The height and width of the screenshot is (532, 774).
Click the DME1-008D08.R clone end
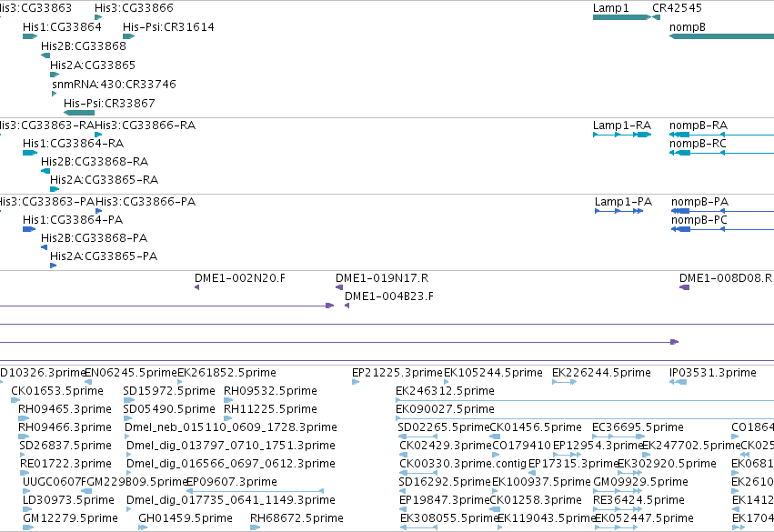(x=684, y=287)
